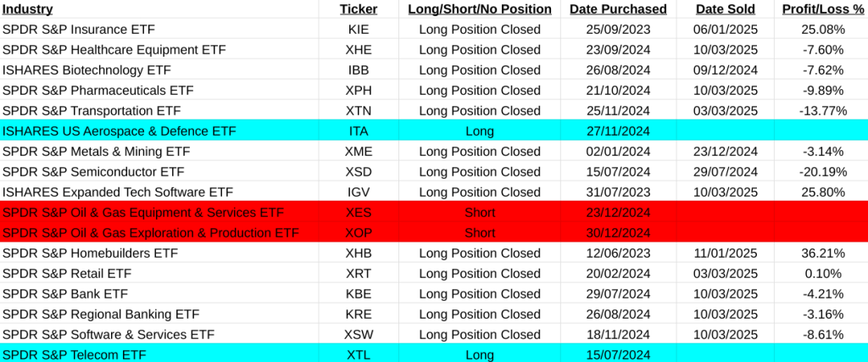Select the red XES ticker cell
This screenshot has width=868, height=362.
[x=358, y=213]
